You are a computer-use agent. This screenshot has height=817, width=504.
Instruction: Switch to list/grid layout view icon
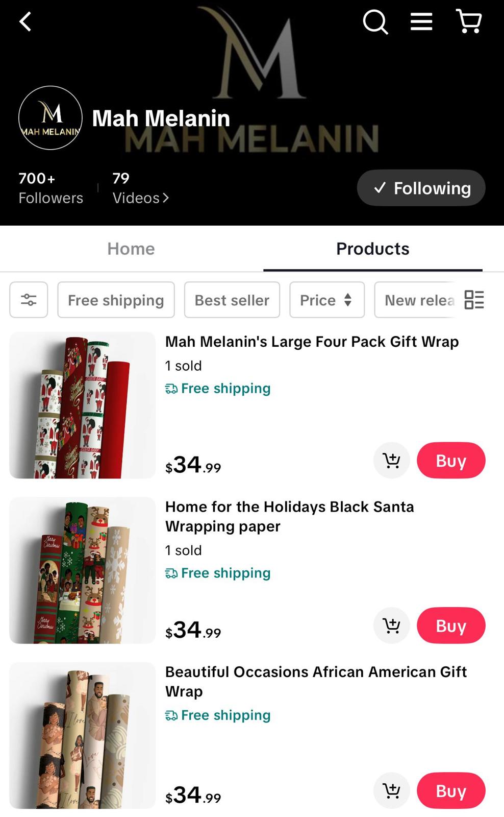coord(474,300)
